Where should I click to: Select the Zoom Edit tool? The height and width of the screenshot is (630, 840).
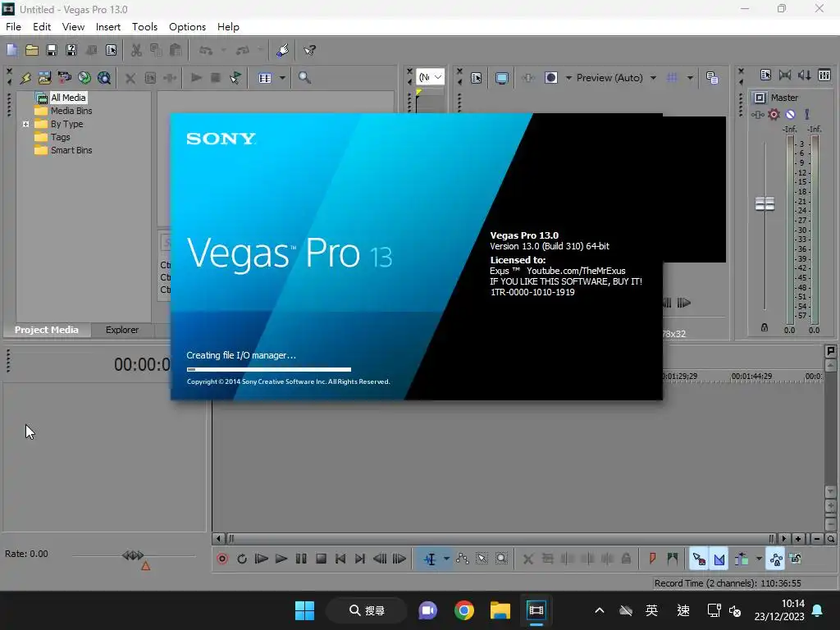[x=501, y=559]
